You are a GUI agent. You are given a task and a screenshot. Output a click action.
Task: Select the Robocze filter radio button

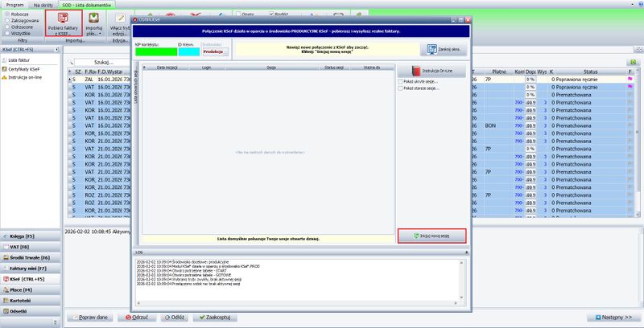(x=6, y=14)
